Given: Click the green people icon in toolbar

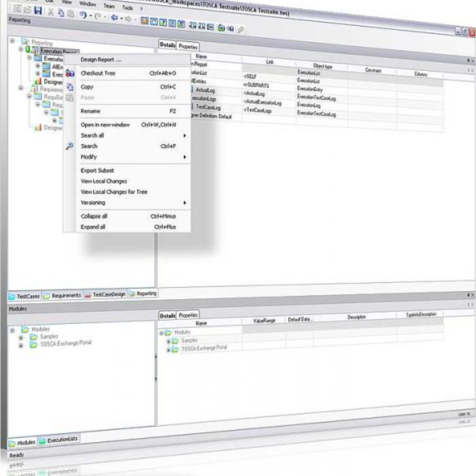Looking at the screenshot, I should pyautogui.click(x=221, y=28).
